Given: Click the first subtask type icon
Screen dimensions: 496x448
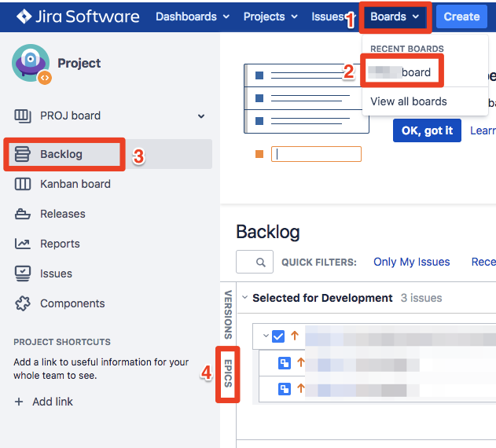Looking at the screenshot, I should click(284, 363).
